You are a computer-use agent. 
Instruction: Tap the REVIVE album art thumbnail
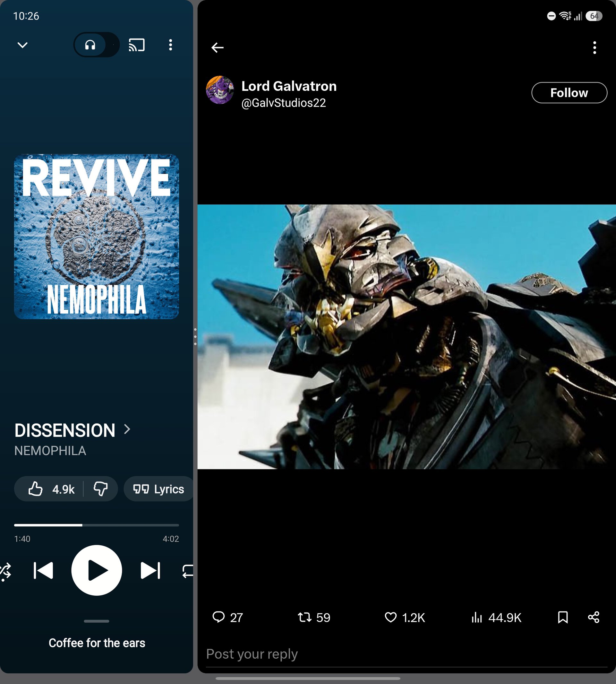tap(97, 236)
